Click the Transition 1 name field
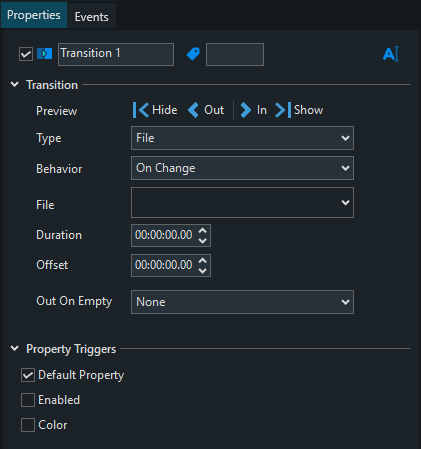This screenshot has width=421, height=449. (x=116, y=54)
